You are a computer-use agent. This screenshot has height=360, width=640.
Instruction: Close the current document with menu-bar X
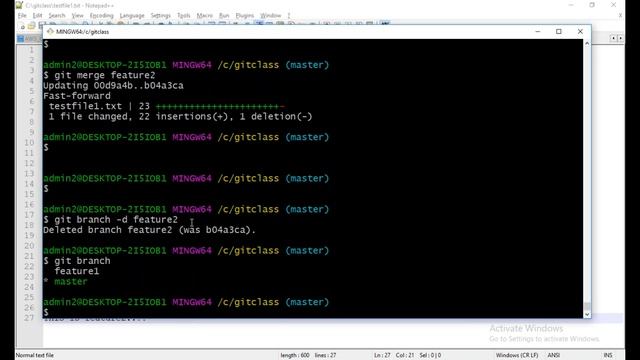pos(620,16)
